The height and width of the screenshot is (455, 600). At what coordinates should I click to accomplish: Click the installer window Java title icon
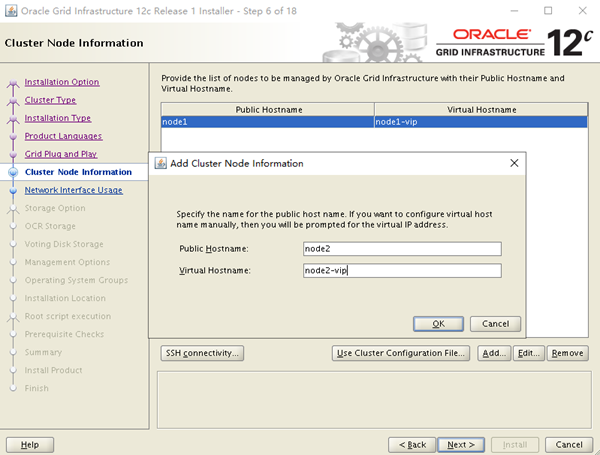11,11
